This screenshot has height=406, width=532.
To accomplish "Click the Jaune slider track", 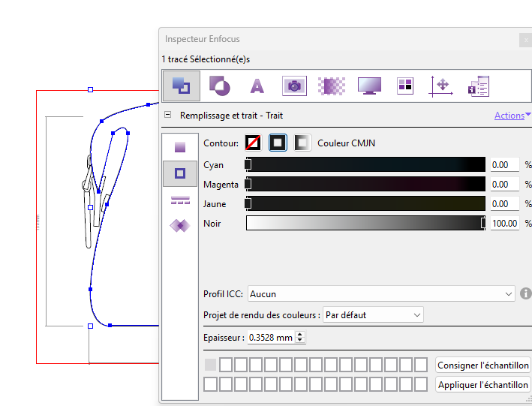I will [x=365, y=203].
